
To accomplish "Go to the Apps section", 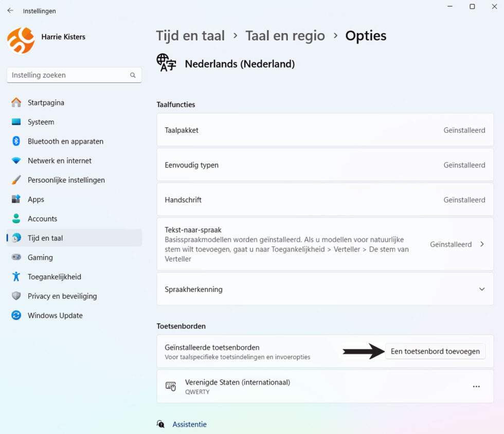I will pyautogui.click(x=36, y=199).
